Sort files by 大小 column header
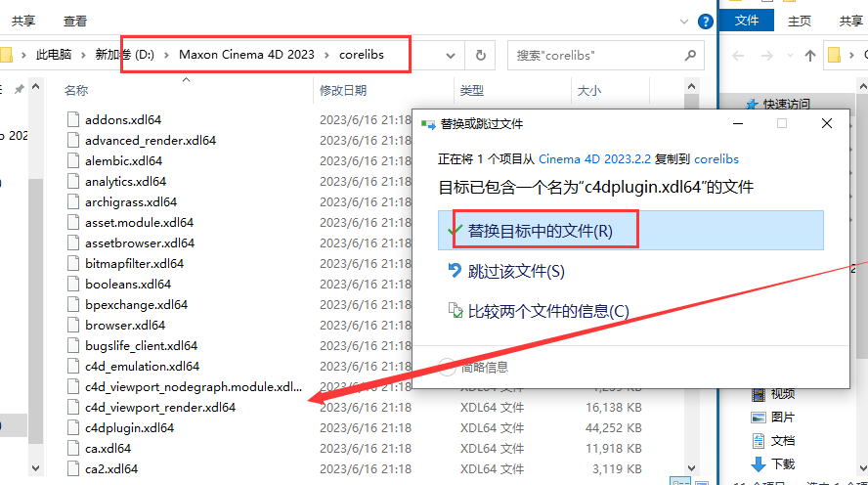 [x=589, y=90]
